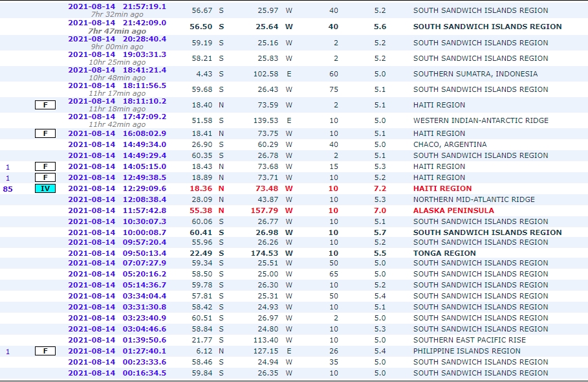Select the 21:42:09.0 earthquake date link
Viewport: 588px width, 382px height.
tap(116, 23)
